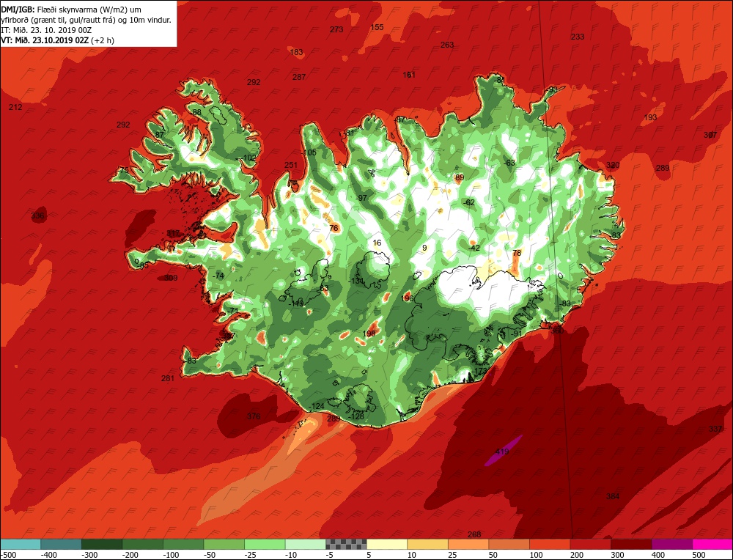
Task: Click the 198 value in the southern highlands
Action: point(369,334)
